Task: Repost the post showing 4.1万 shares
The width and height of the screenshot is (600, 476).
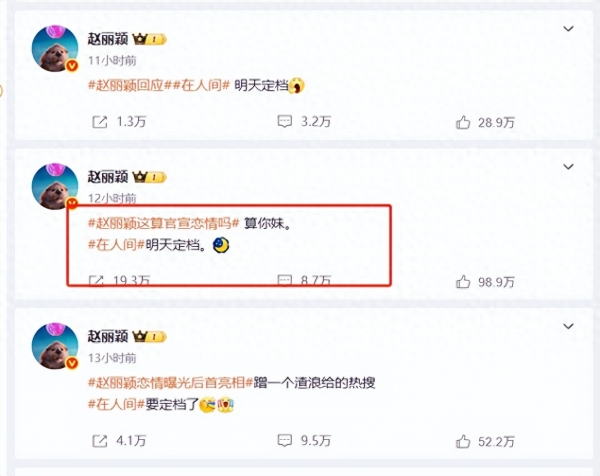Action: [100, 441]
